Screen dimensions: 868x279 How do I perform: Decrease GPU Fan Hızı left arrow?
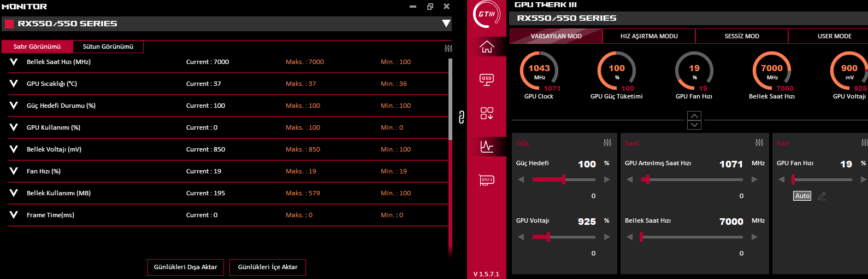pyautogui.click(x=782, y=179)
